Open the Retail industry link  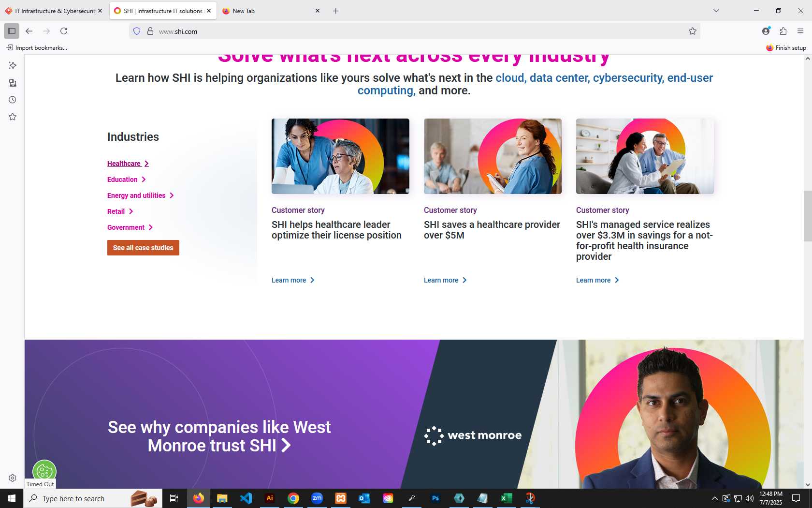tap(120, 211)
